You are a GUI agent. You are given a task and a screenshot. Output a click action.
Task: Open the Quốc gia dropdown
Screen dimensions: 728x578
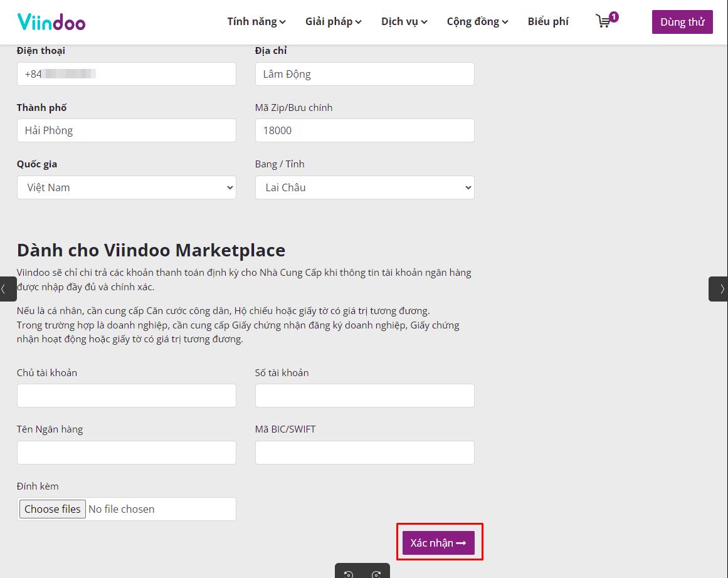pos(126,187)
